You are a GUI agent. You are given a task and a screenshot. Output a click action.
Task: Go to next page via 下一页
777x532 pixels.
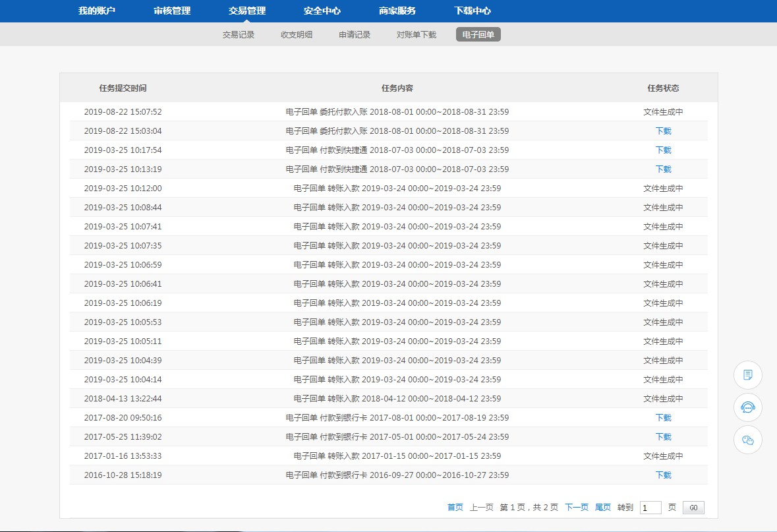coord(577,508)
